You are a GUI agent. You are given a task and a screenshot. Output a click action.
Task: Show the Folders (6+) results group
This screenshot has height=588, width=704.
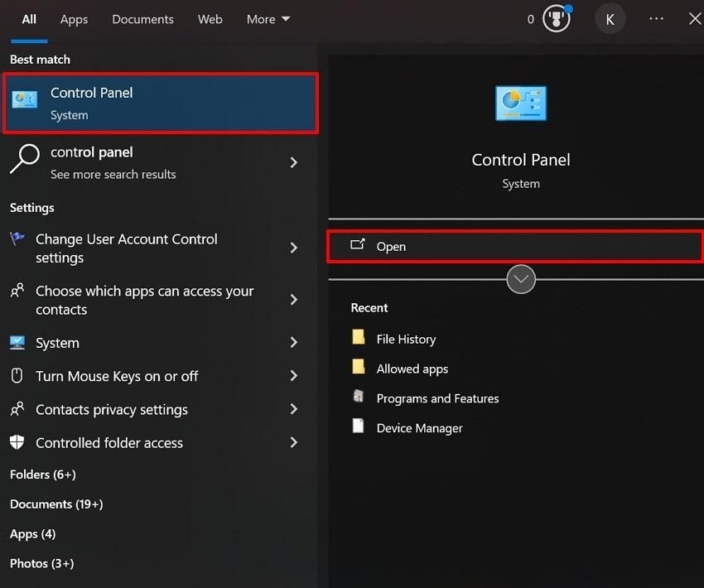click(43, 475)
